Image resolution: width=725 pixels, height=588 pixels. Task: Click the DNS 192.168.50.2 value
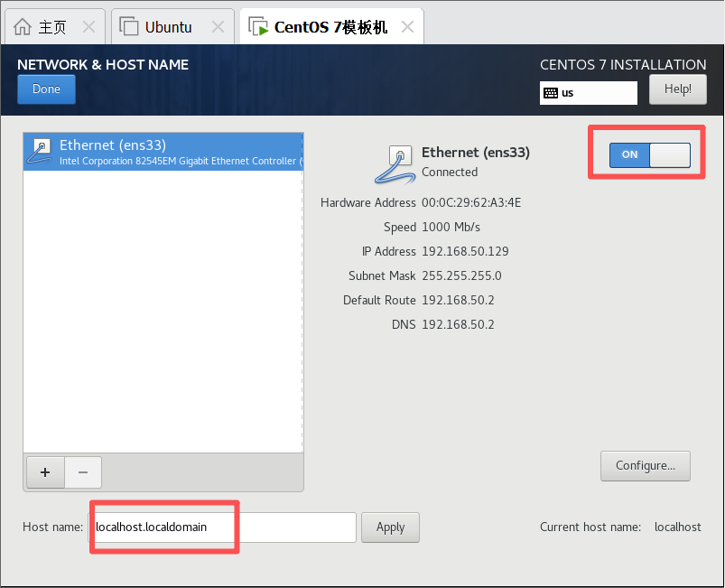coord(458,324)
